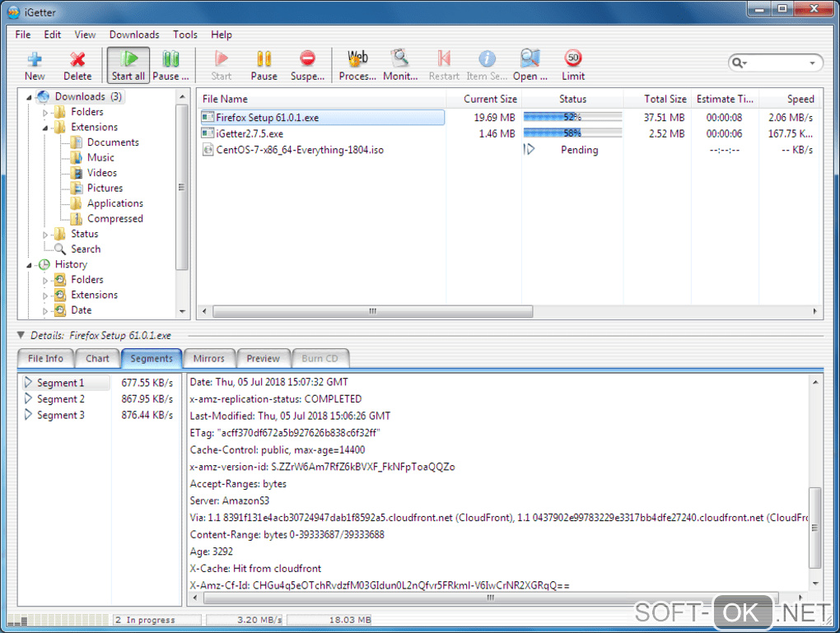Click the speed Limit toolbar icon
The width and height of the screenshot is (840, 633).
pos(573,65)
